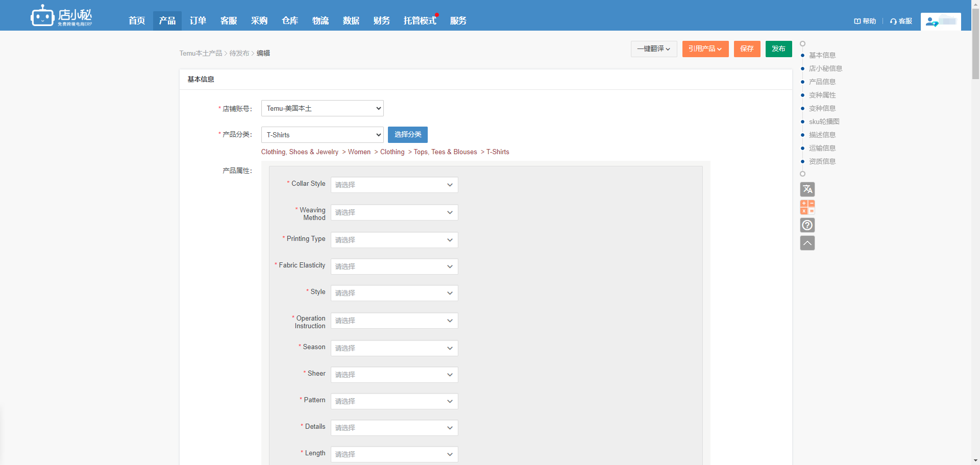Click the 客服 headset icon in header

(893, 21)
